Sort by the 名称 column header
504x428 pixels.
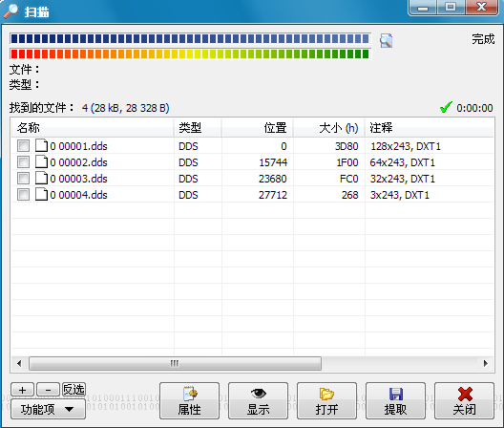(93, 128)
